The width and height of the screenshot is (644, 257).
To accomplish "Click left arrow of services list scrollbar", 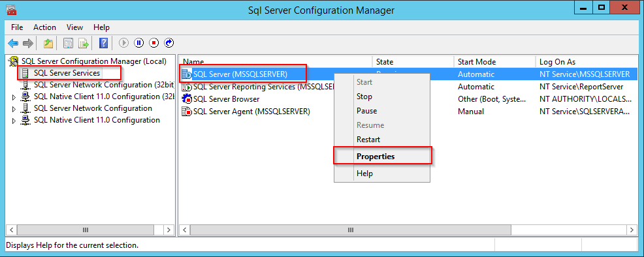I will pyautogui.click(x=185, y=230).
